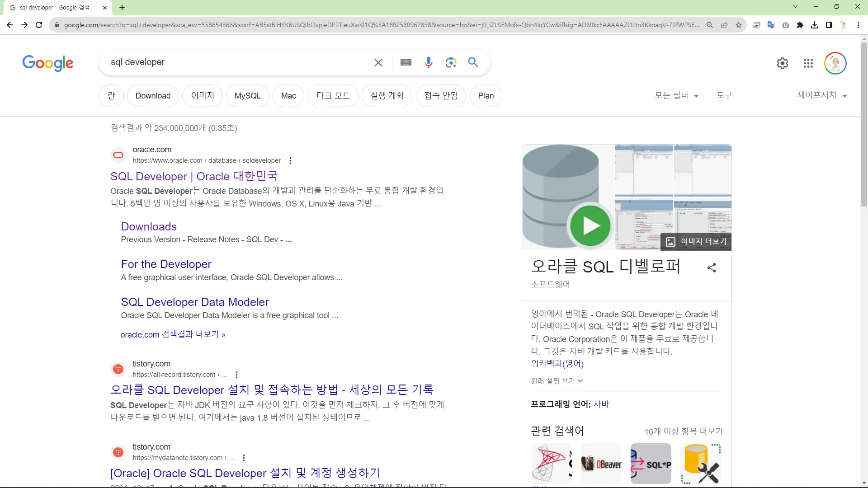This screenshot has height=488, width=868.
Task: Click the tools button
Action: 724,95
